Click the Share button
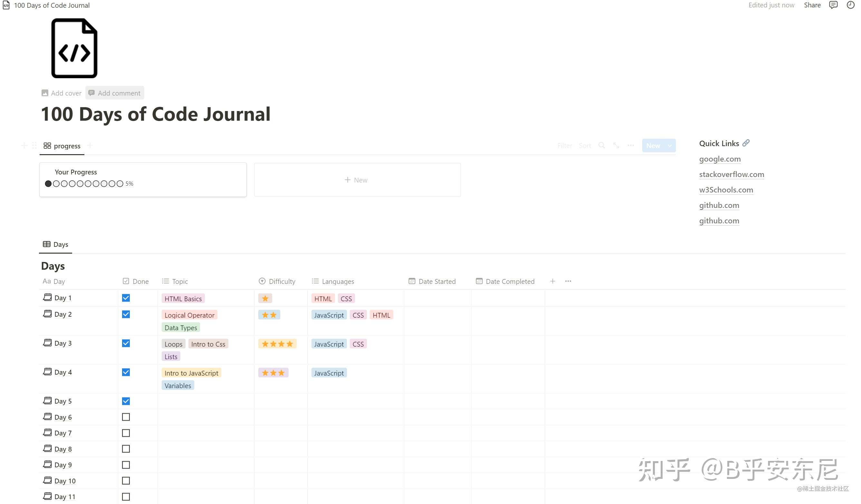This screenshot has width=861, height=504. point(812,5)
